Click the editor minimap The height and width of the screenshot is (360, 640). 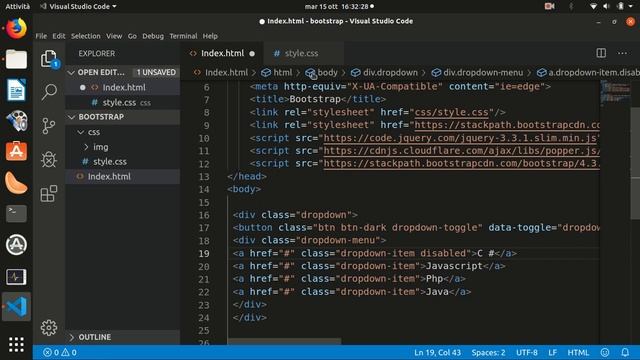(616, 92)
